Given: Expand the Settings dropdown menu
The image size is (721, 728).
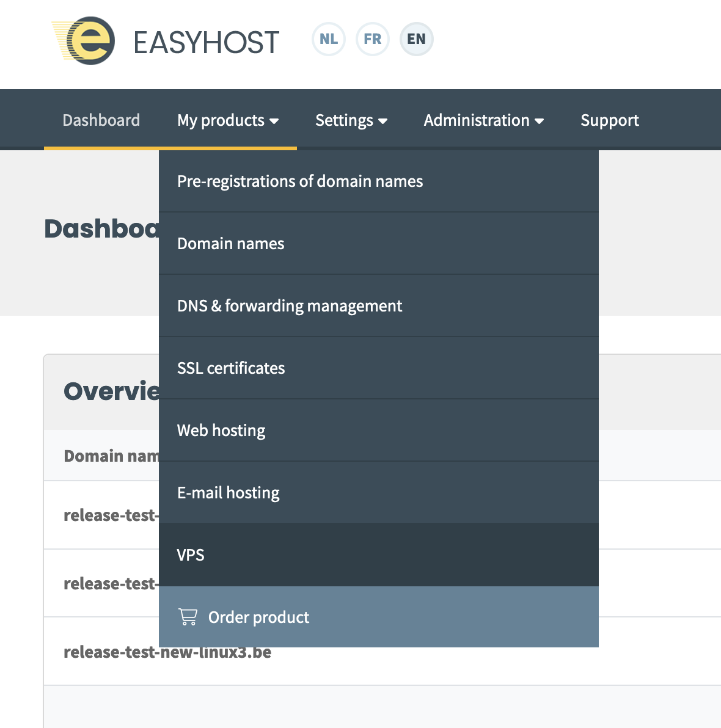Looking at the screenshot, I should point(351,120).
